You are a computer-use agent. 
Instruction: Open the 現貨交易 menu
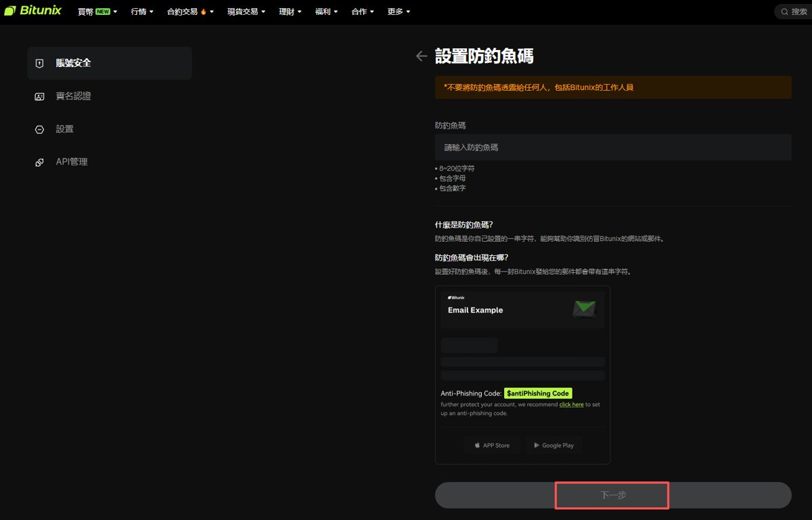click(246, 12)
